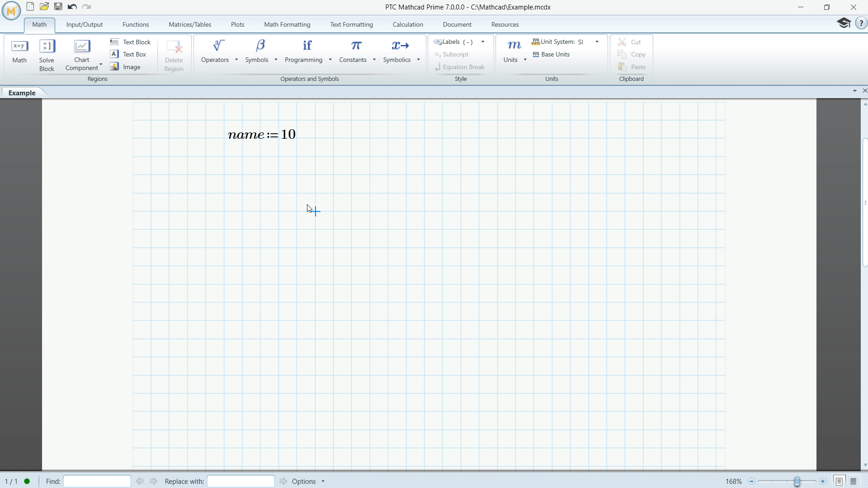Image resolution: width=868 pixels, height=488 pixels.
Task: Switch to the Matrices/Tables tab
Action: tap(190, 24)
